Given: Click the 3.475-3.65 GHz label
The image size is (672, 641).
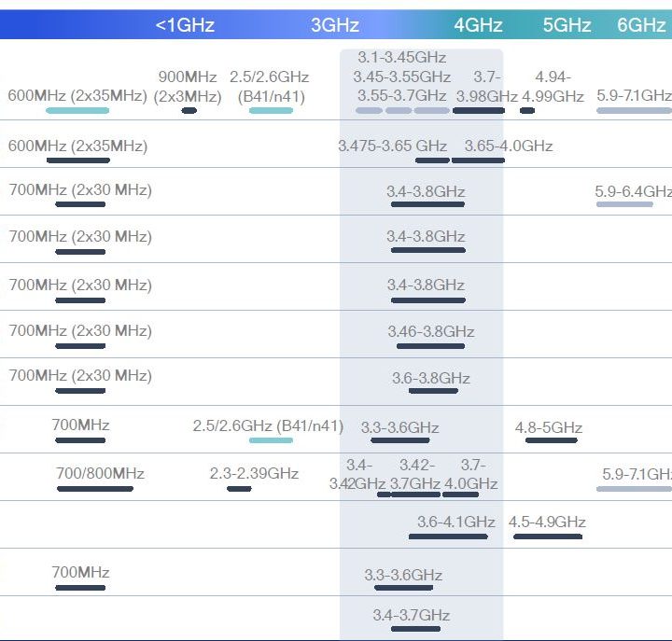Looking at the screenshot, I should (393, 146).
